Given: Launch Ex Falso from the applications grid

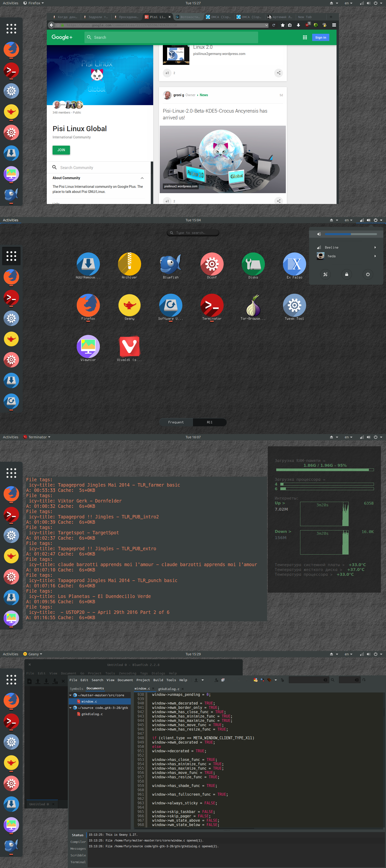Looking at the screenshot, I should [294, 266].
